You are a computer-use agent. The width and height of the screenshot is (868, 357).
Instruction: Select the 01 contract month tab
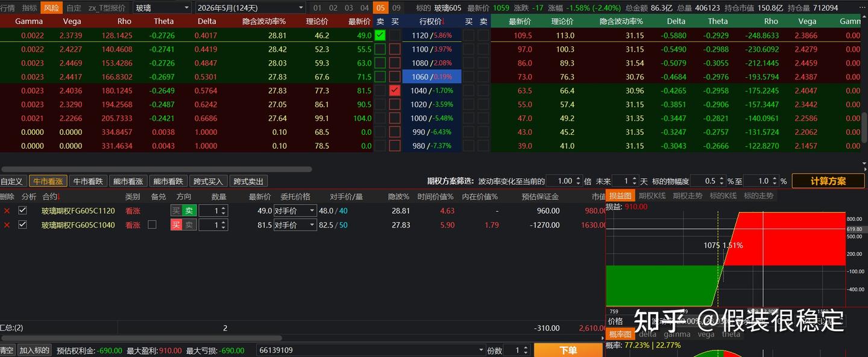pyautogui.click(x=318, y=8)
